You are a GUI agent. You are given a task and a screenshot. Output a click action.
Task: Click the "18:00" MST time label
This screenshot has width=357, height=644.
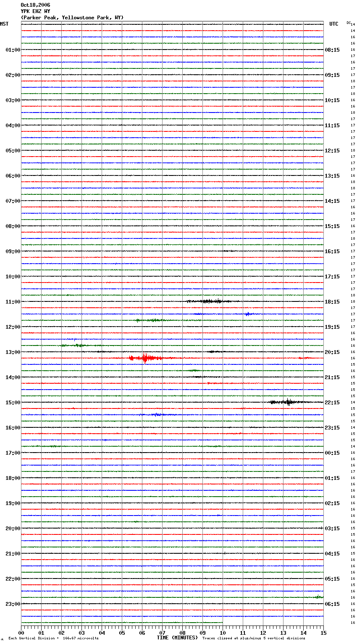(13, 478)
